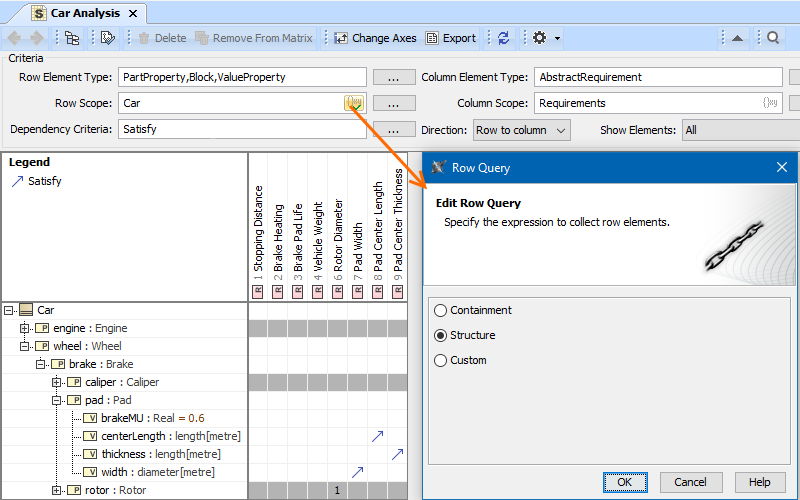This screenshot has height=500, width=800.
Task: Click the Change Axes button
Action: 375,38
